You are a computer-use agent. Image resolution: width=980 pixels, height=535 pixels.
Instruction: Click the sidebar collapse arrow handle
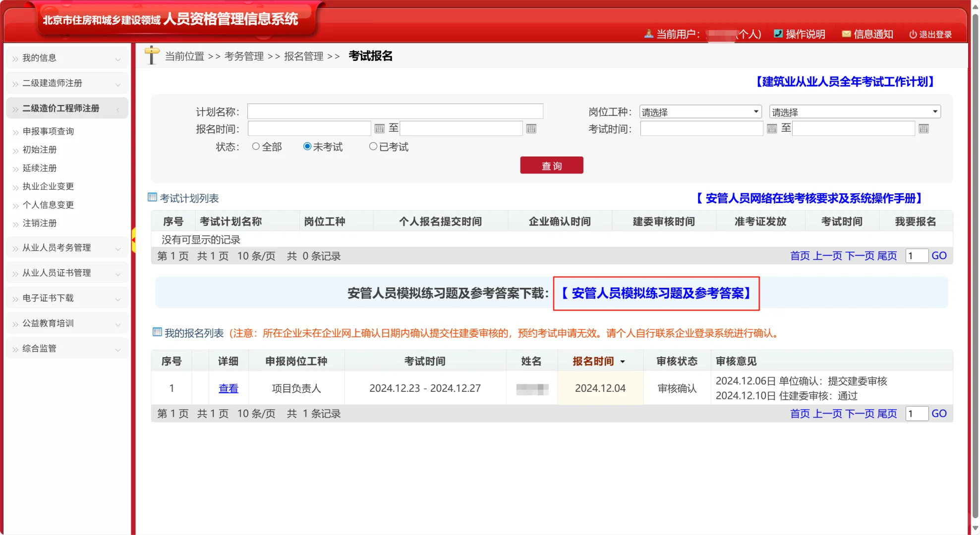[133, 240]
